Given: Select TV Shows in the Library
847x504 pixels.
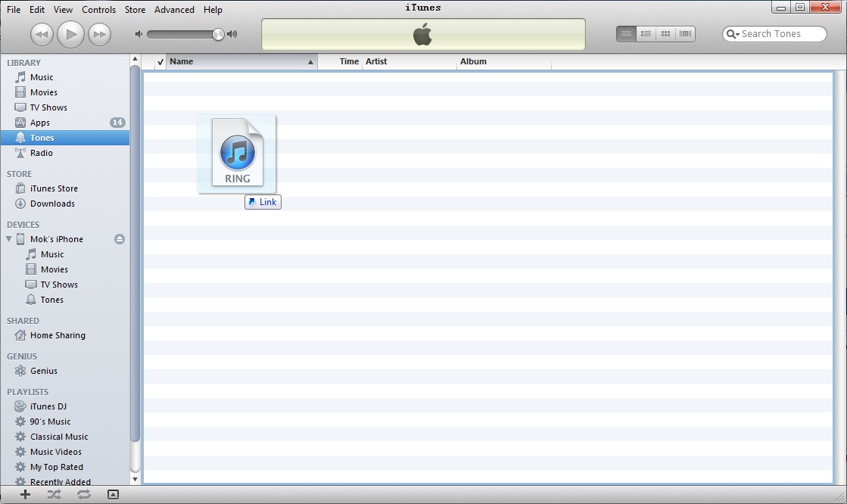Looking at the screenshot, I should tap(65, 107).
